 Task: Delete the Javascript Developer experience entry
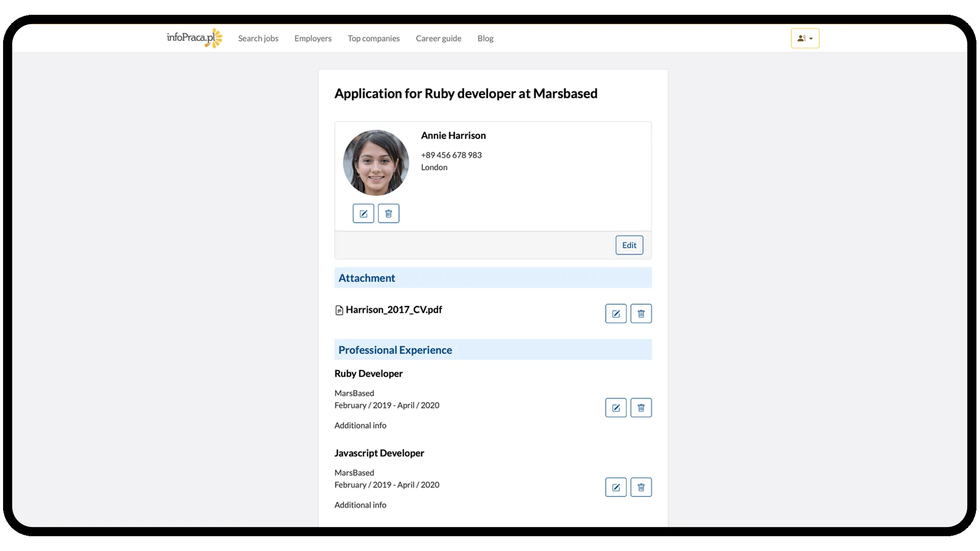(641, 487)
